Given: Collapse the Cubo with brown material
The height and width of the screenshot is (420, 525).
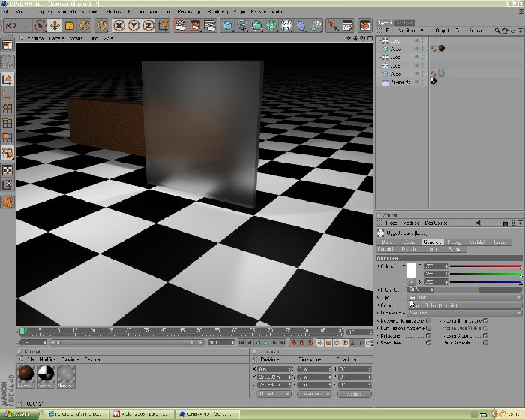Looking at the screenshot, I should click(x=380, y=49).
